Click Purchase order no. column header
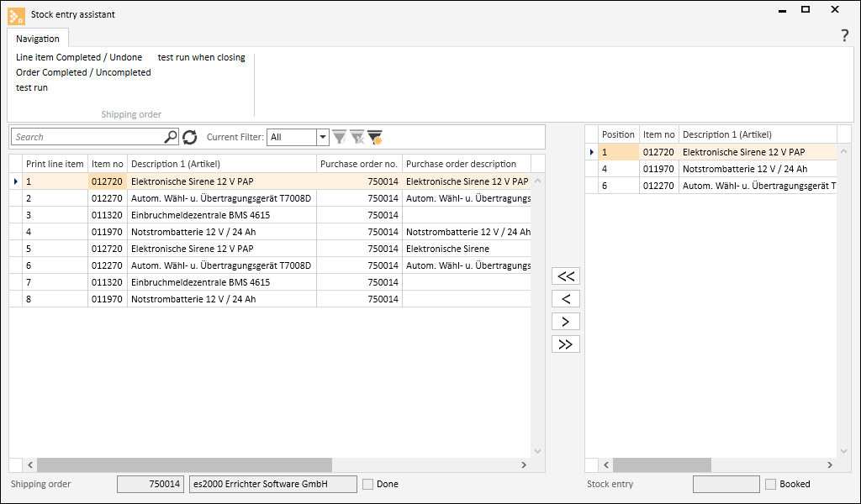 click(359, 164)
